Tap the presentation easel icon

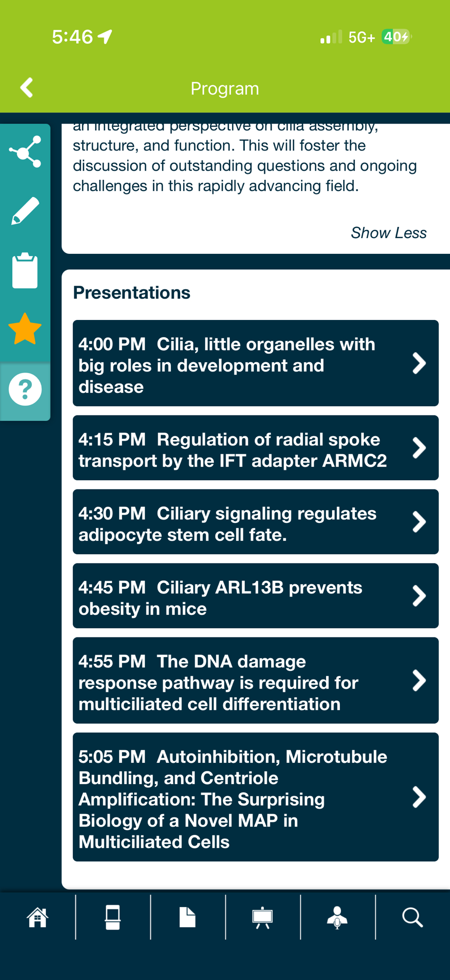tap(262, 917)
